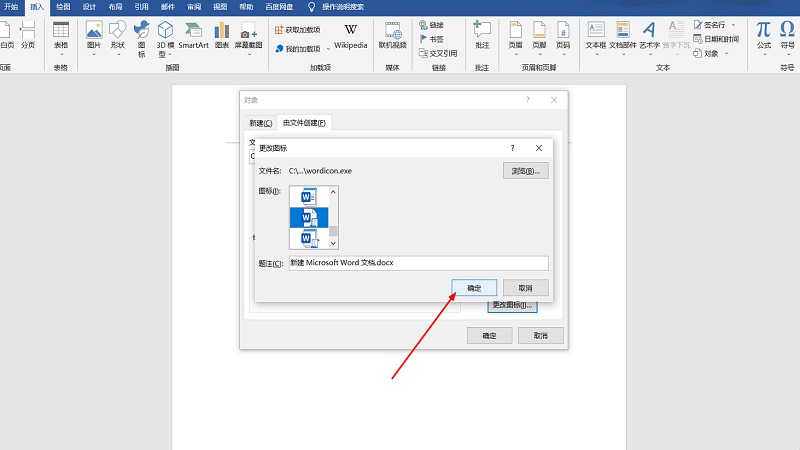The image size is (800, 450).
Task: Insert a SmartArt graphic
Action: 193,35
